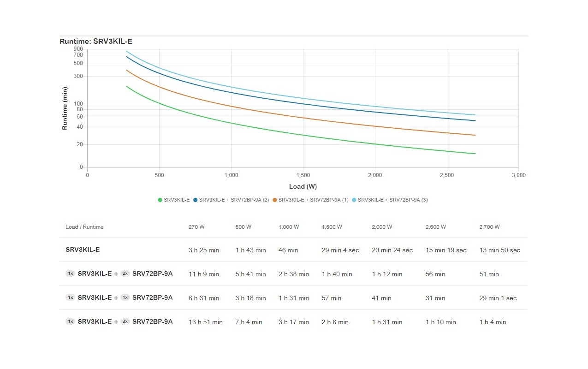Click the 1x SRV72BP-9A badge in the 6 h 31 min row

(125, 298)
